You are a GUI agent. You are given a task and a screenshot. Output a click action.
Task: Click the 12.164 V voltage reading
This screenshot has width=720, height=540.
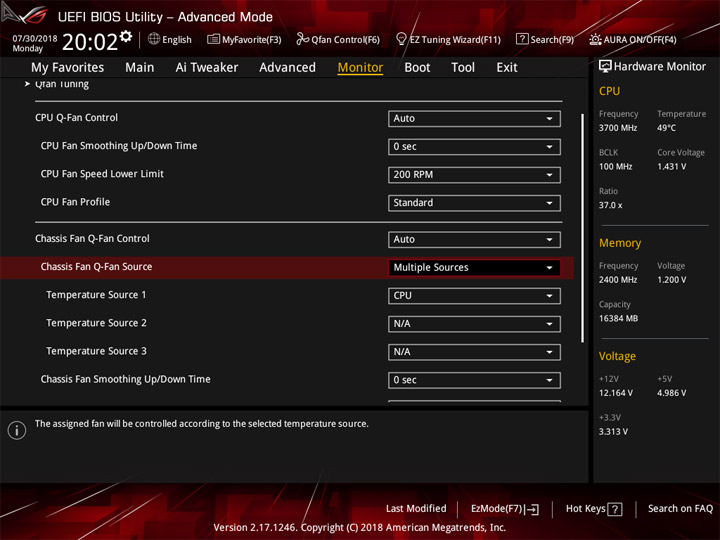[x=616, y=393]
